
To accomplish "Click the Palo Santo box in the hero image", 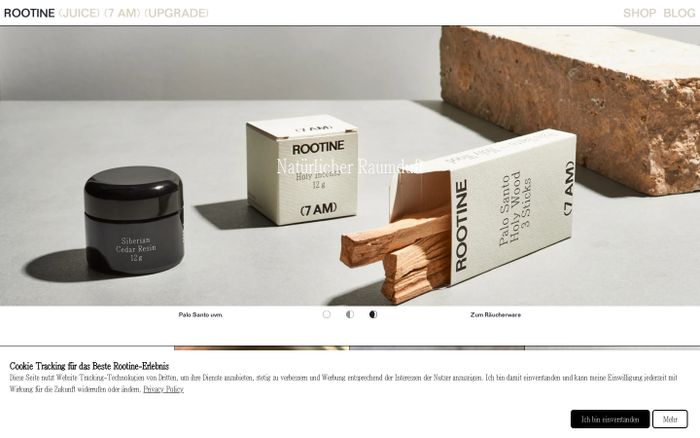I will pos(482,208).
